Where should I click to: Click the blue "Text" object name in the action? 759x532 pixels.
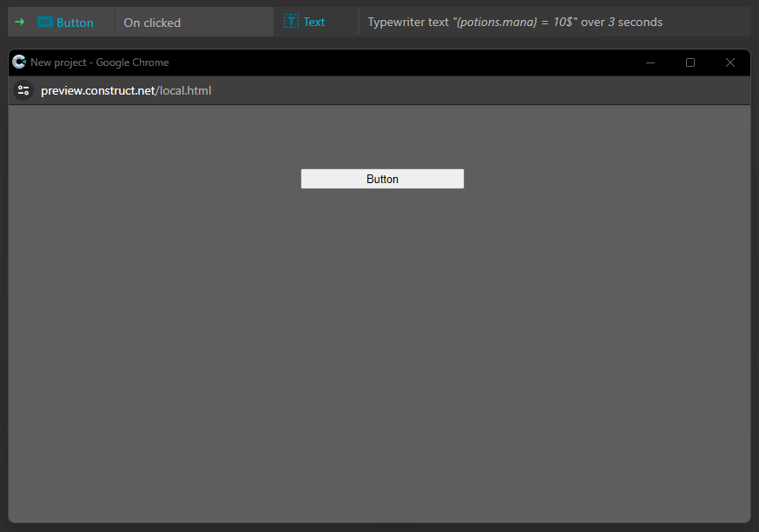314,22
